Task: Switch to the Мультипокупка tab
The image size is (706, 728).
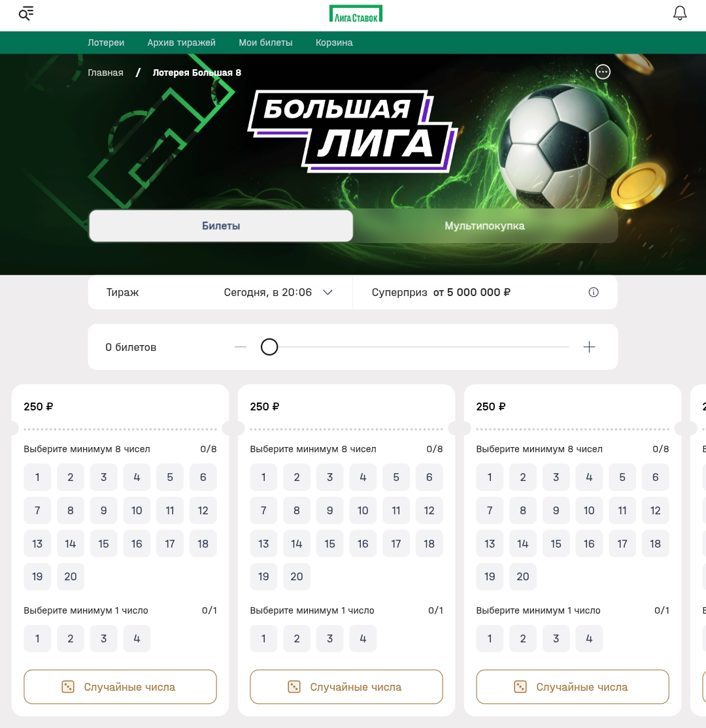Action: click(485, 225)
